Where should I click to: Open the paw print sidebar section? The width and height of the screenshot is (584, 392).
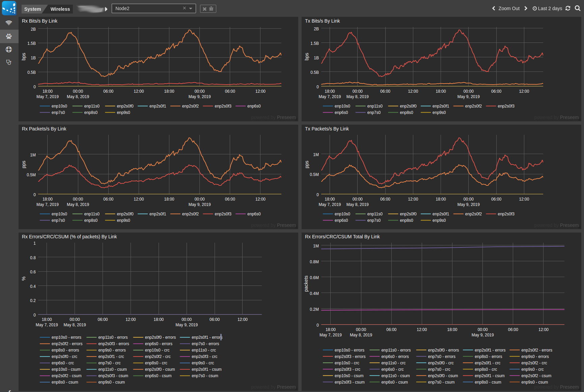(9, 36)
